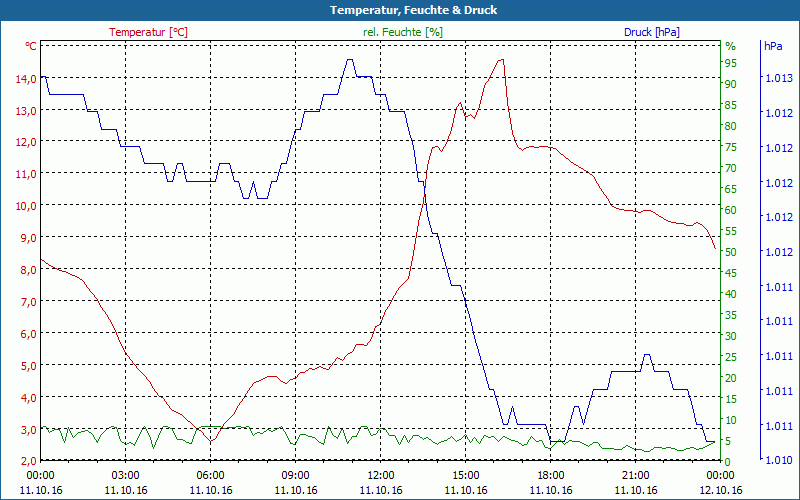Click the green % axis unit label
Screen dimensions: 800x500
(x=730, y=46)
